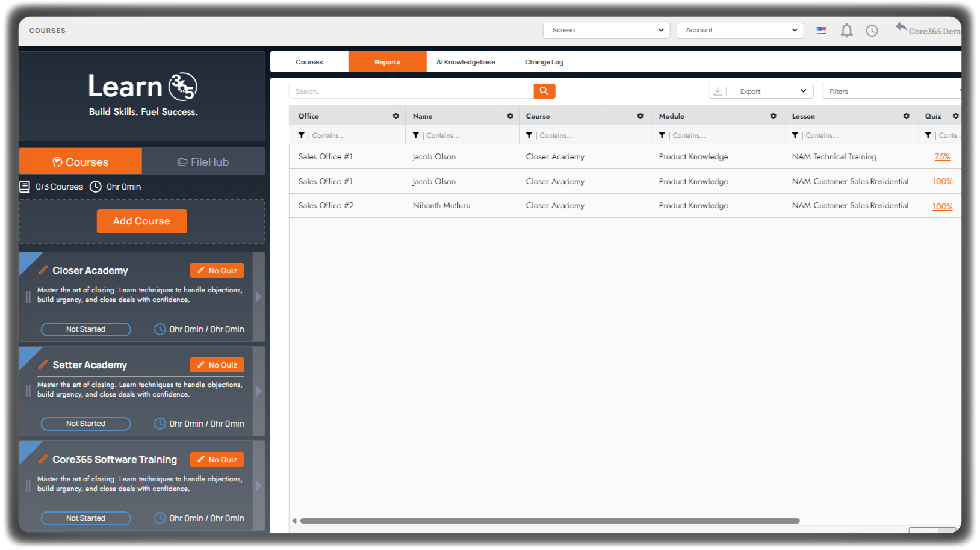Click the Course column Contains filter field
The width and height of the screenshot is (980, 550).
pyautogui.click(x=593, y=135)
